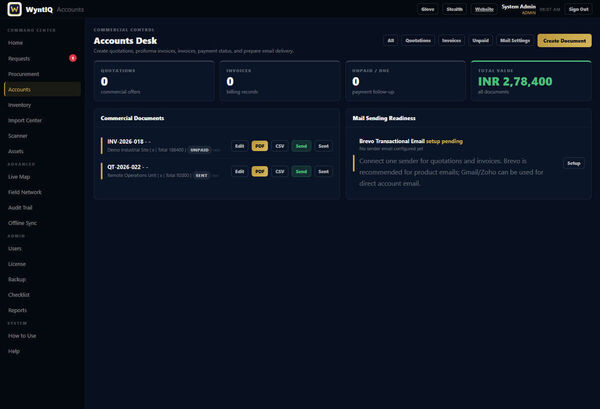This screenshot has height=409, width=600.
Task: Select the All filter tab
Action: pos(391,41)
